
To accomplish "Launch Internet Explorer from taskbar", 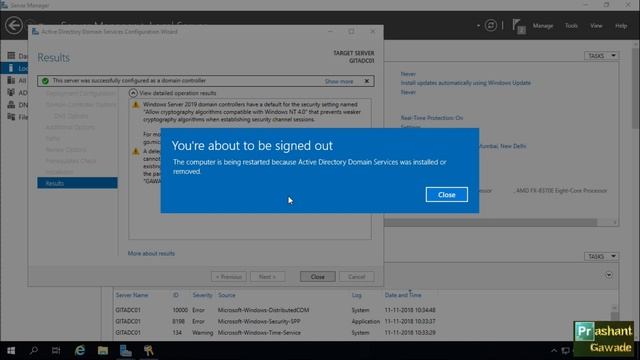I will click(x=80, y=351).
